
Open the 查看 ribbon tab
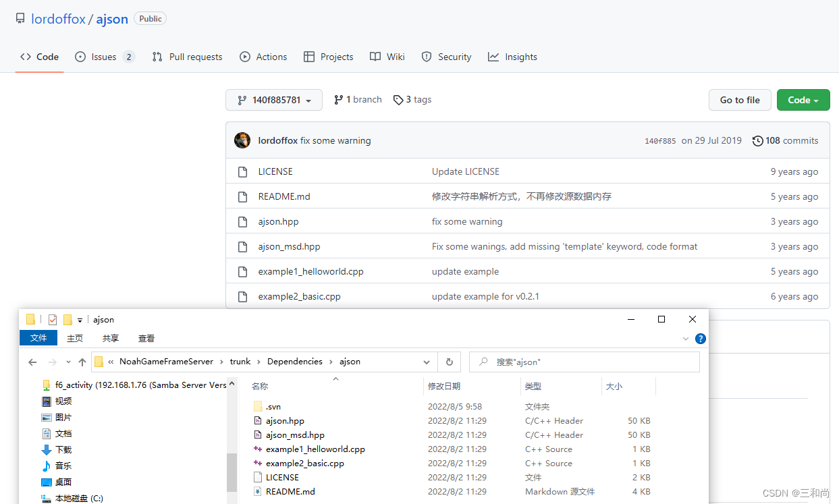[146, 339]
